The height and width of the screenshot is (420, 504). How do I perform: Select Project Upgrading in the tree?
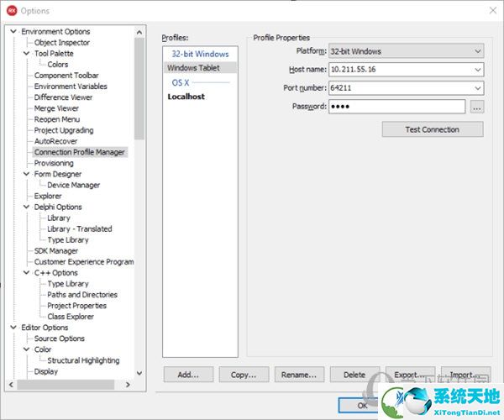tap(64, 130)
